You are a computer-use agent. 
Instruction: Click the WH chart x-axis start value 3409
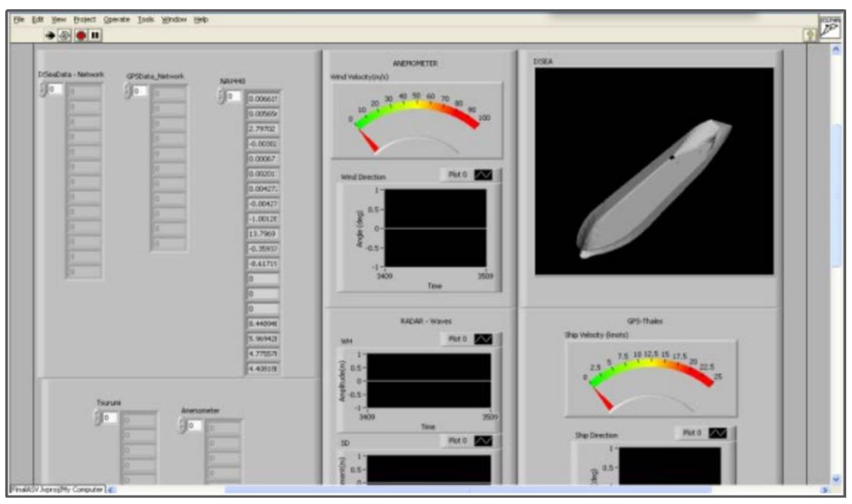pyautogui.click(x=367, y=417)
